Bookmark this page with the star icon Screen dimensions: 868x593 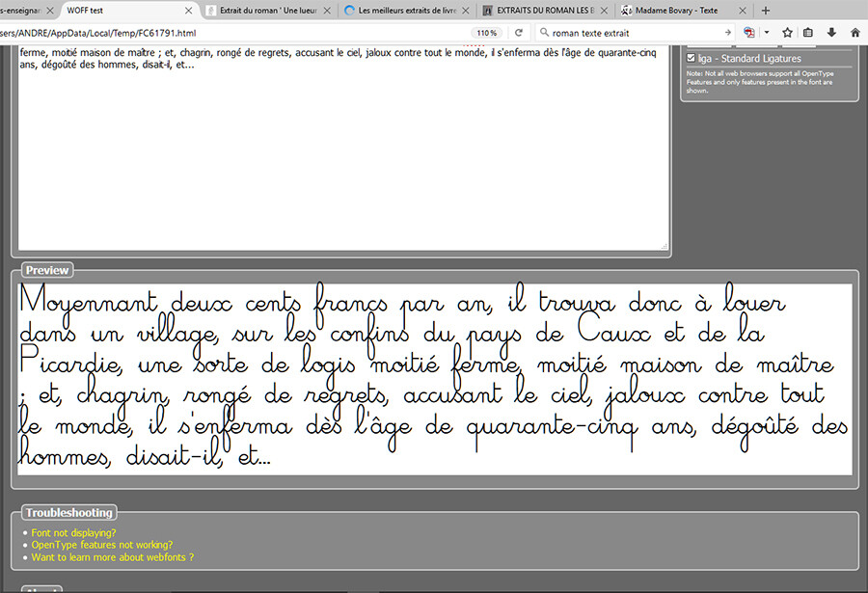tap(787, 33)
